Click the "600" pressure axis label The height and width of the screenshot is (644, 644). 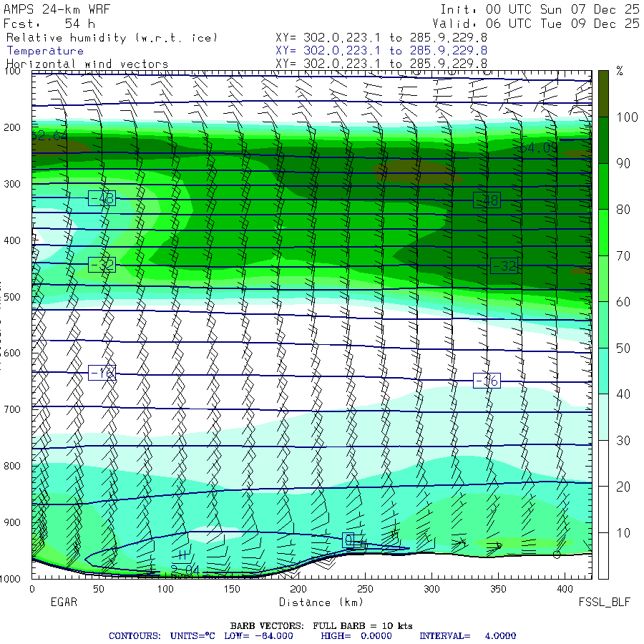pyautogui.click(x=12, y=353)
